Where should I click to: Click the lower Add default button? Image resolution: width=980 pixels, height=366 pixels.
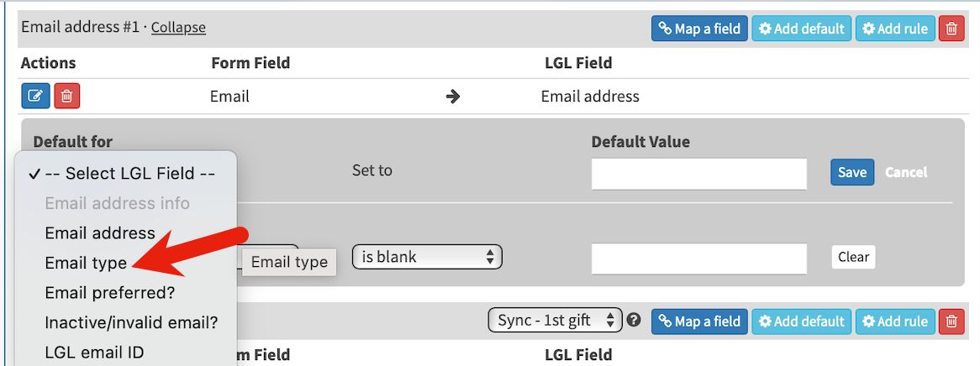[x=801, y=321]
